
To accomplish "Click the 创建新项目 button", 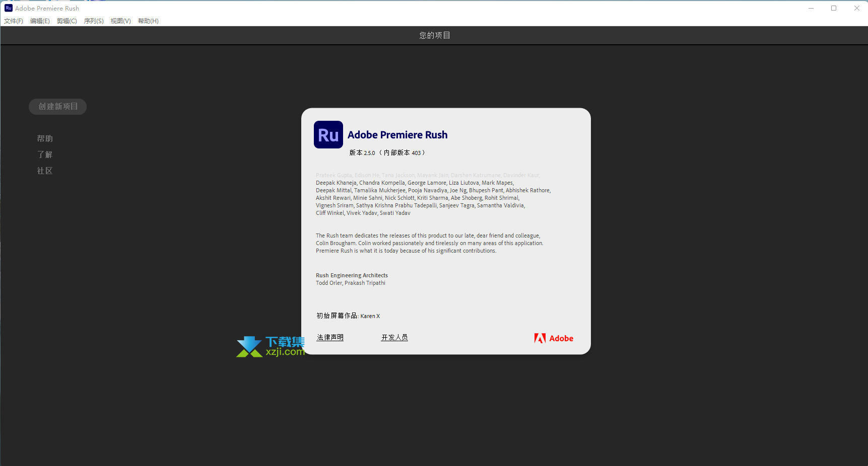I will tap(58, 107).
